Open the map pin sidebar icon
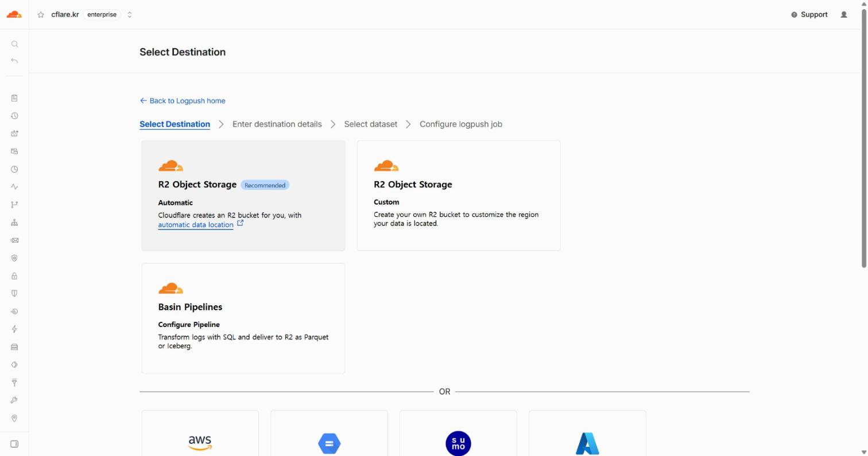Image resolution: width=868 pixels, height=456 pixels. tap(14, 418)
